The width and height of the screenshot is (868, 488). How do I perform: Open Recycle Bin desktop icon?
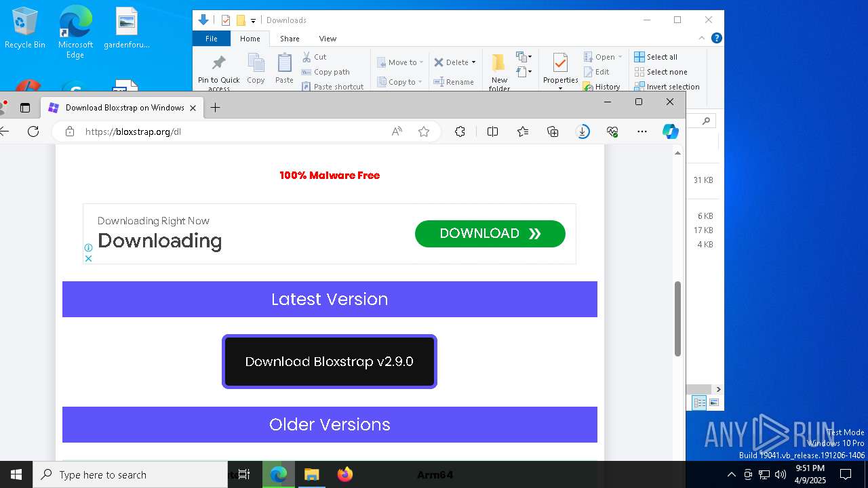click(24, 28)
